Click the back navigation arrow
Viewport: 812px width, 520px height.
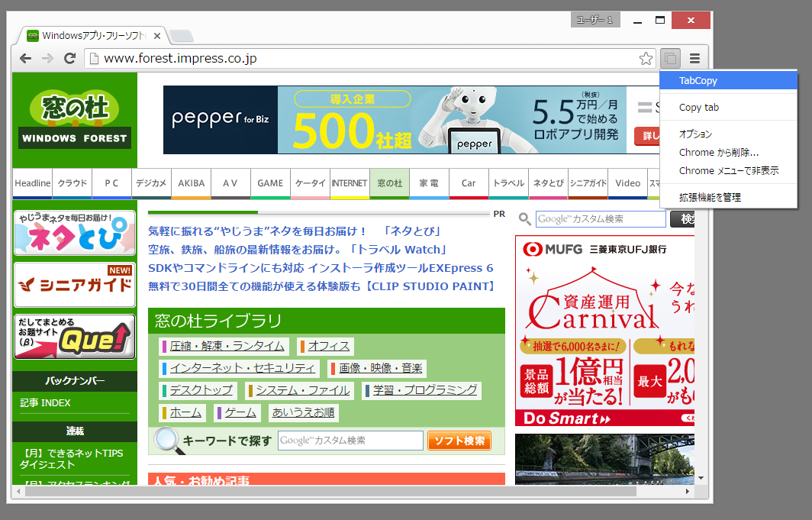[x=26, y=58]
